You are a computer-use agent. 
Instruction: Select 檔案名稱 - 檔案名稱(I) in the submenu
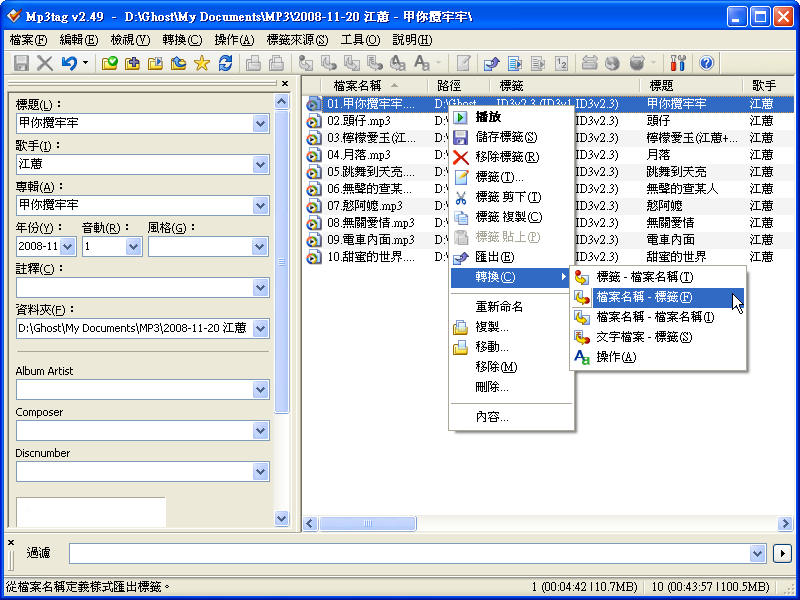click(x=658, y=317)
